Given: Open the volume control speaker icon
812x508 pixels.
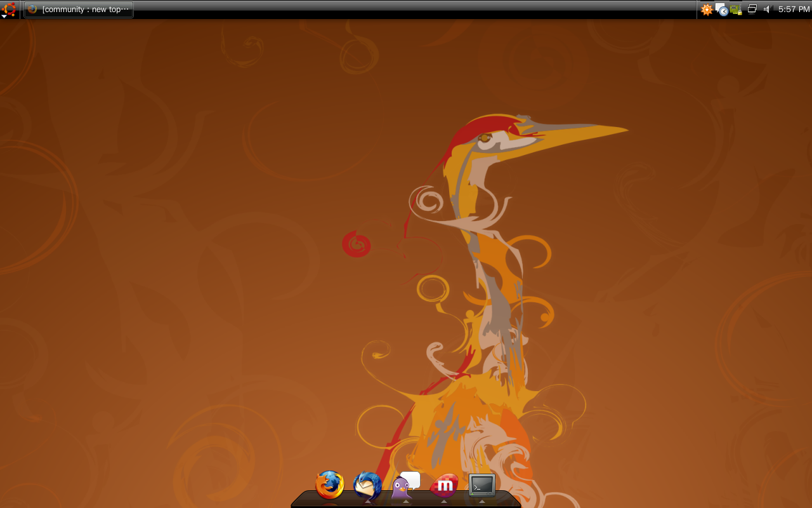Looking at the screenshot, I should tap(766, 10).
